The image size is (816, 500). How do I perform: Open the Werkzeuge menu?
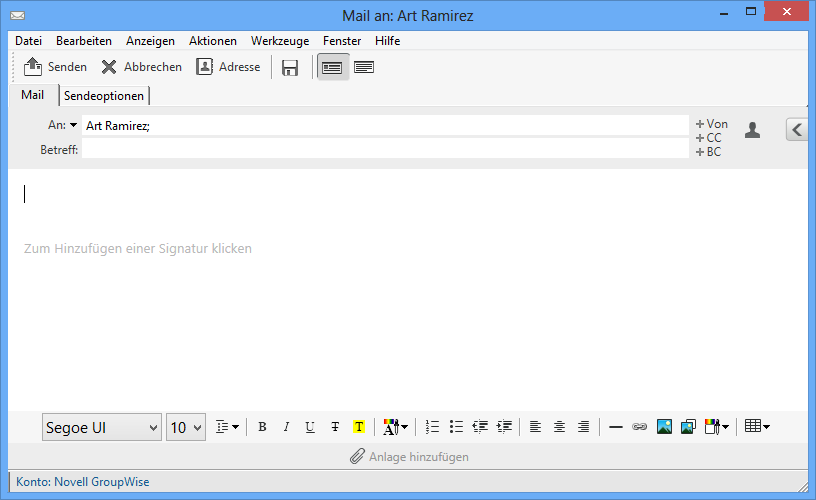pyautogui.click(x=280, y=41)
